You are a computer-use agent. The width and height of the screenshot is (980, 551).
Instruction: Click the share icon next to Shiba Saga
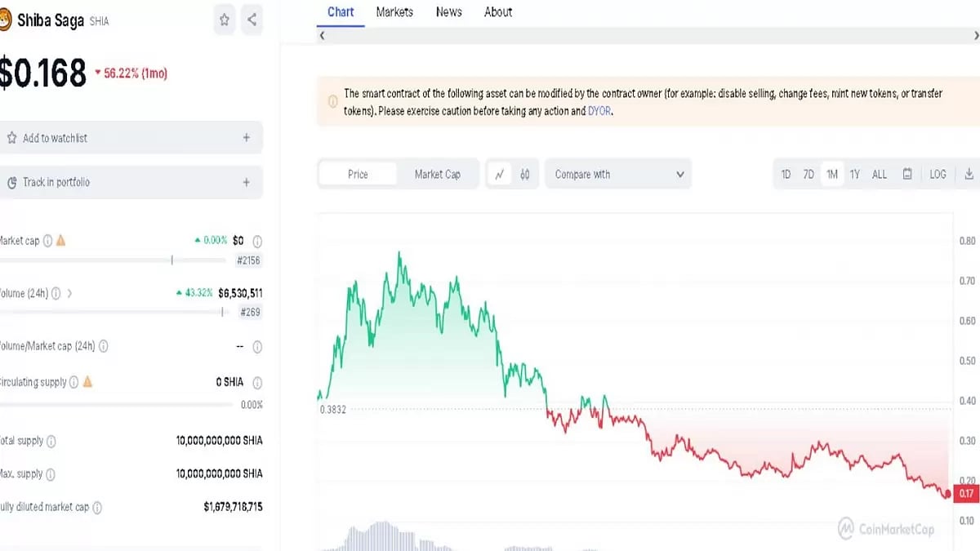tap(252, 20)
